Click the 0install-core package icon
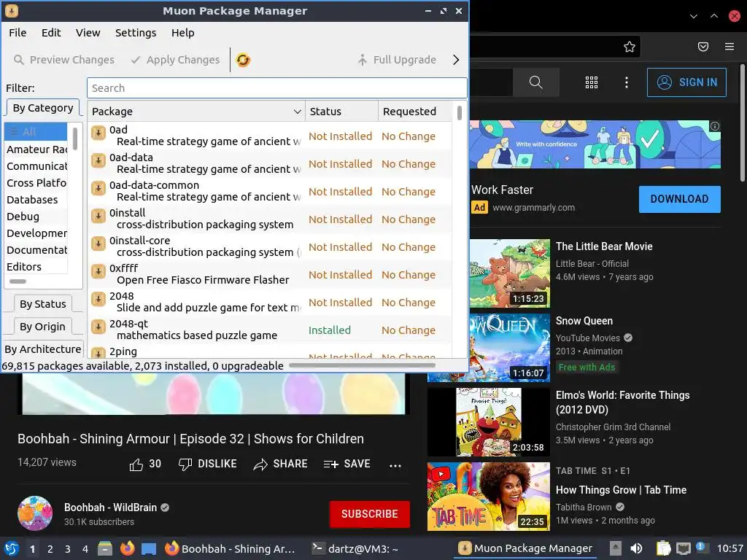This screenshot has width=747, height=560. [98, 244]
